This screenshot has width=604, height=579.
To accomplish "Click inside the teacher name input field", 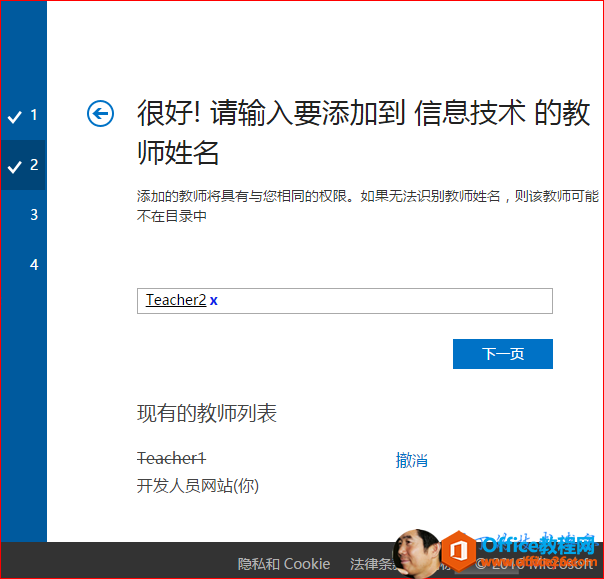I will pyautogui.click(x=380, y=301).
